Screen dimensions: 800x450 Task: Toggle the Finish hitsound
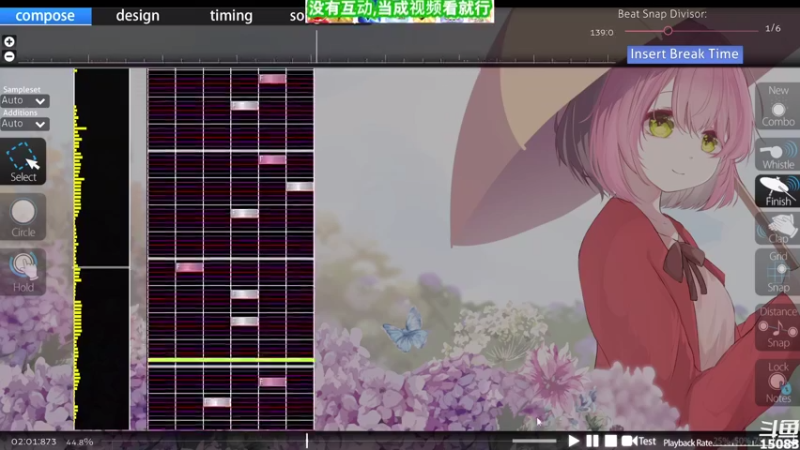tap(778, 191)
